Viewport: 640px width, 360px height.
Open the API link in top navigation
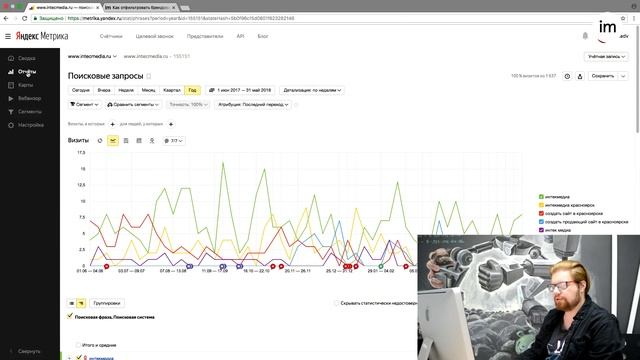click(x=240, y=36)
